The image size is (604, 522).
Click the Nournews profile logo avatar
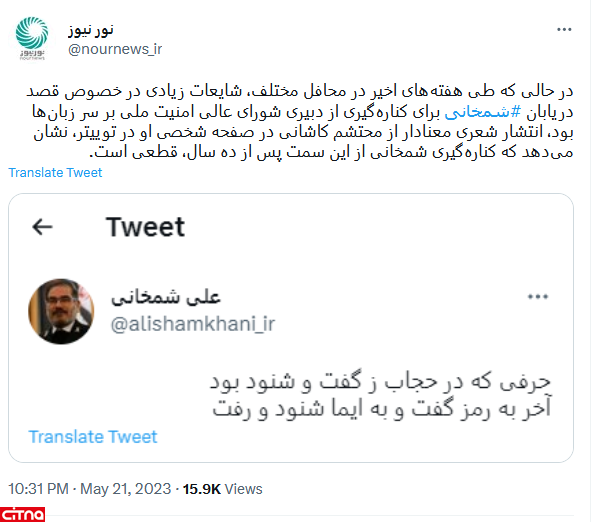[35, 36]
